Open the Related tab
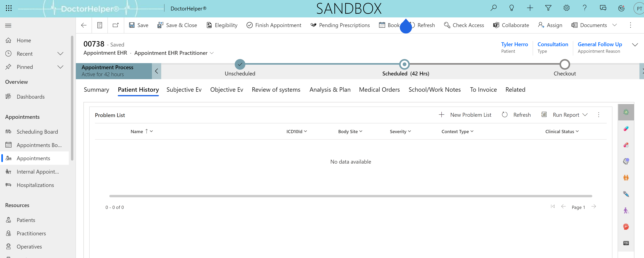 pos(515,90)
